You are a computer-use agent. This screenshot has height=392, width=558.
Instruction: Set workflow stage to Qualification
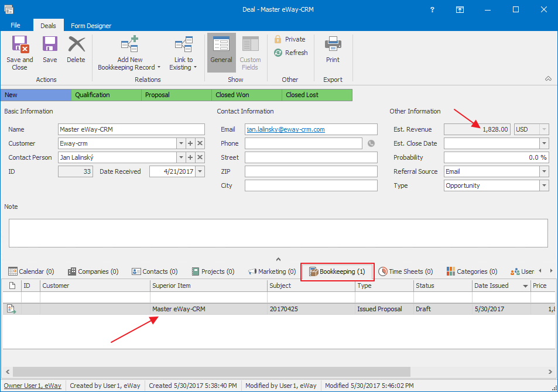(x=107, y=95)
